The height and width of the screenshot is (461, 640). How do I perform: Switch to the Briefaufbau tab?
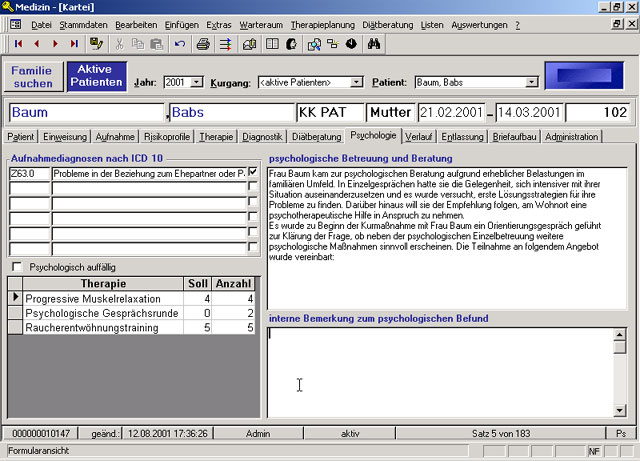click(x=514, y=136)
